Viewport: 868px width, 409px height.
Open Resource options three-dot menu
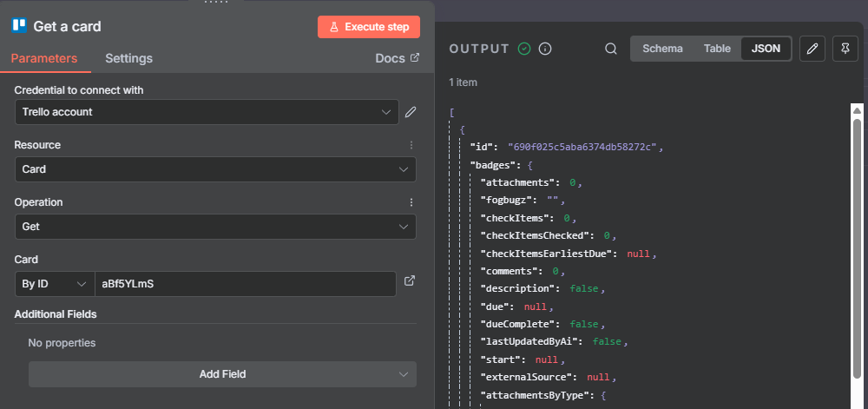point(411,145)
